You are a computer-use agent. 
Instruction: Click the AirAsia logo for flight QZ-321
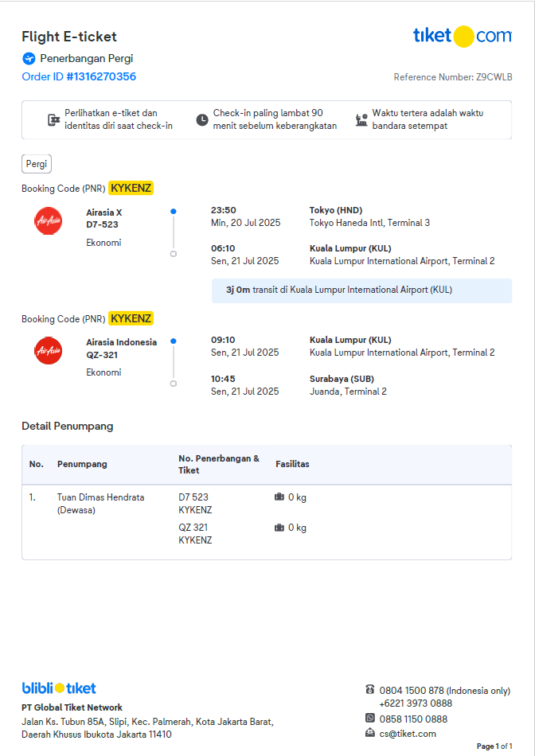[49, 350]
